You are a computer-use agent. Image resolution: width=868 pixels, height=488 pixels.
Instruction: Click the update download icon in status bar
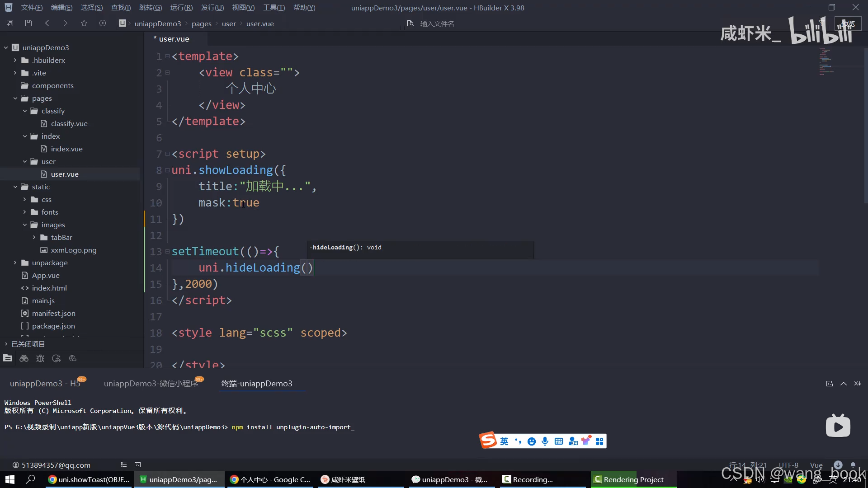pos(838,465)
